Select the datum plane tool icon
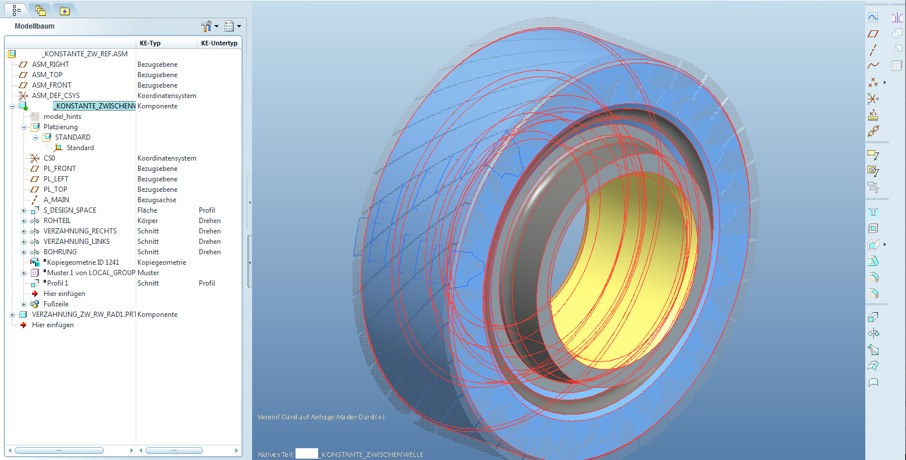 pyautogui.click(x=873, y=33)
